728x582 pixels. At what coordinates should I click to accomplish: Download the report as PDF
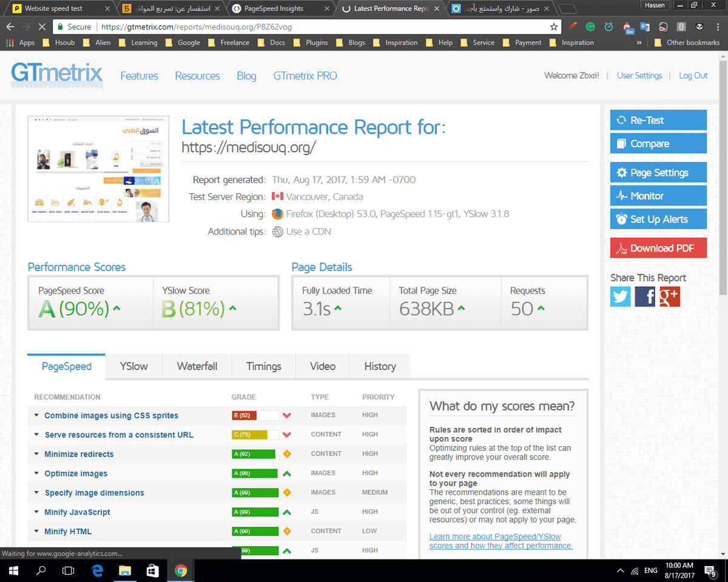[658, 248]
